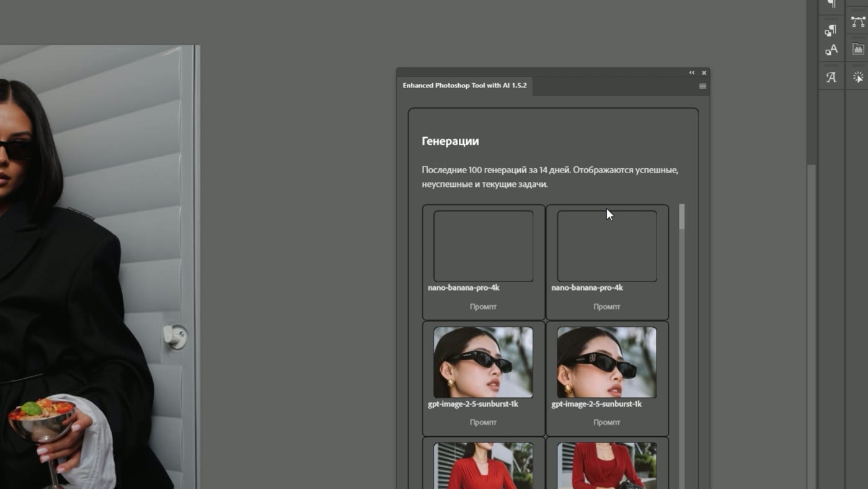Open the right gpt-image-2-5-sunburst-1k thumbnail

coord(607,362)
